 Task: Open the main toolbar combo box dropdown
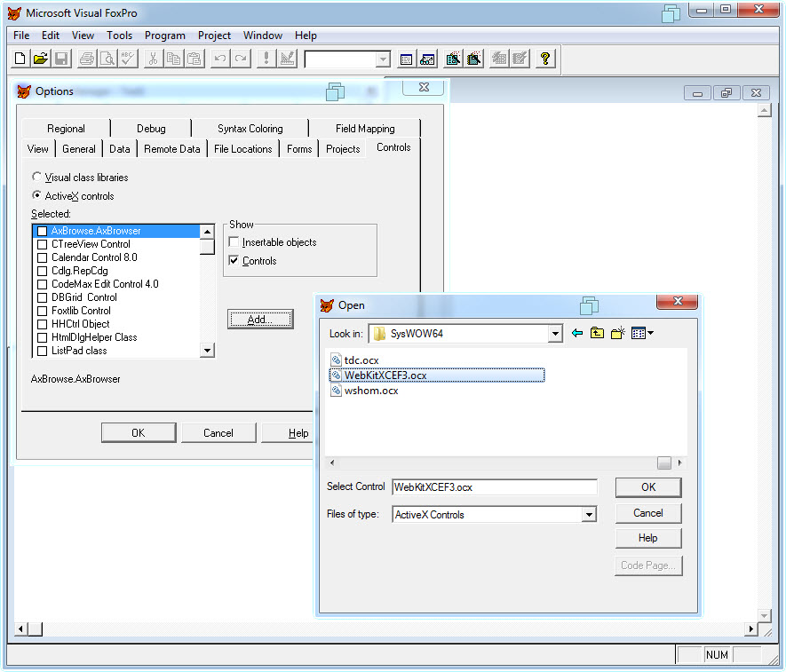tap(383, 59)
